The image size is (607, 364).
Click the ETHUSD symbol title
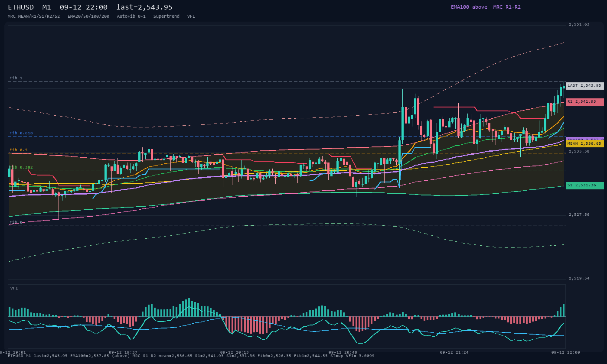pos(21,7)
